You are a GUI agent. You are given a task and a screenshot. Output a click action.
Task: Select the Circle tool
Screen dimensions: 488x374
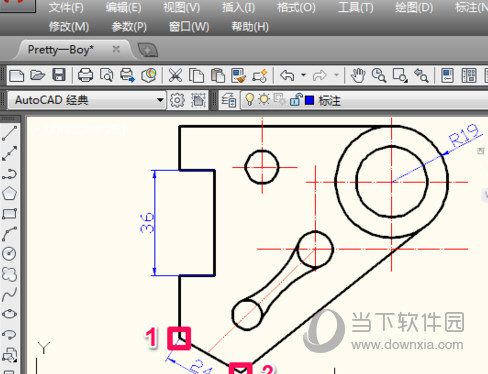pyautogui.click(x=9, y=254)
